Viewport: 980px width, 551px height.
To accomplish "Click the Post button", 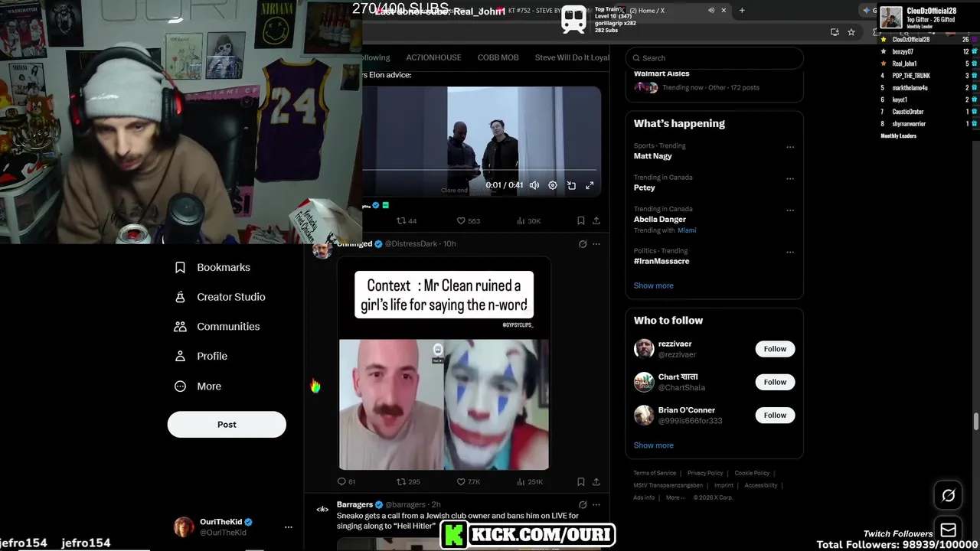I will 227,425.
